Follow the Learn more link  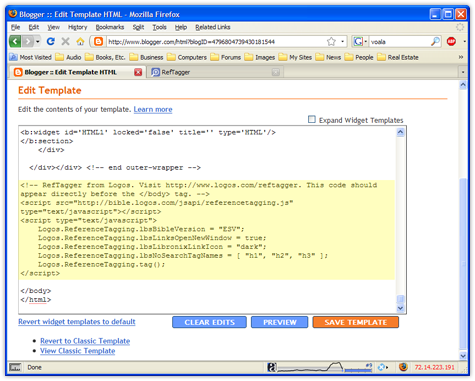pos(153,109)
